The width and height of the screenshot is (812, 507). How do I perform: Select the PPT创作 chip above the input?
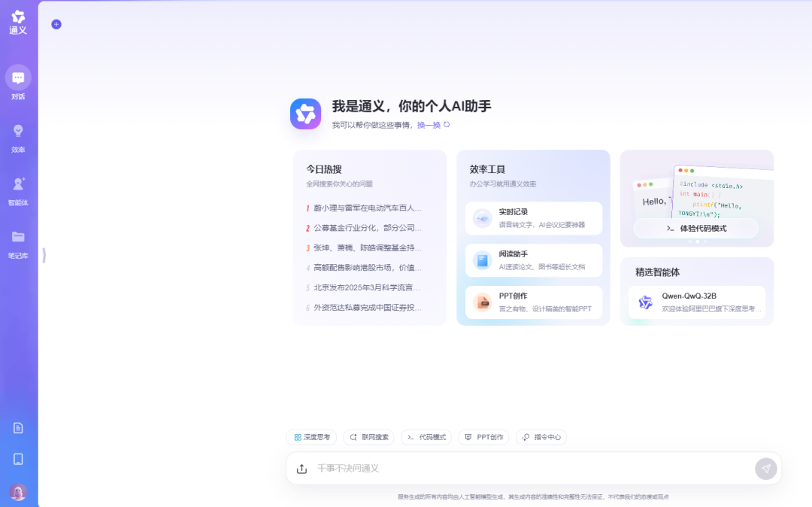(483, 437)
